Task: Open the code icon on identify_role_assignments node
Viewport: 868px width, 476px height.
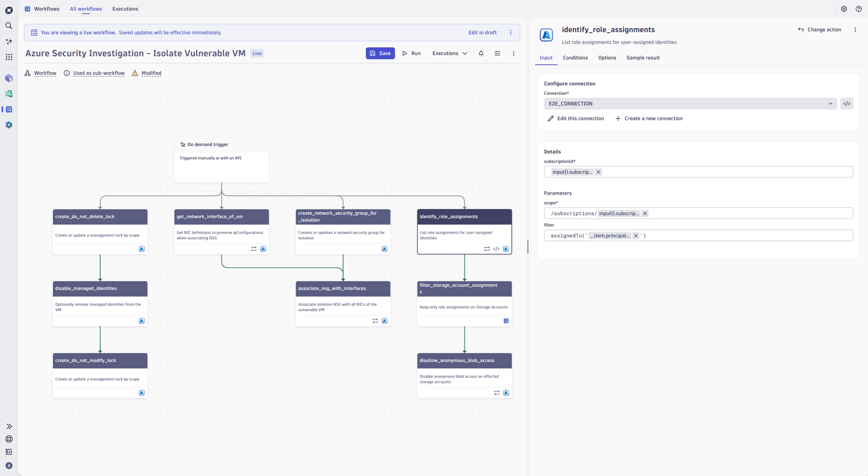Action: pyautogui.click(x=496, y=249)
